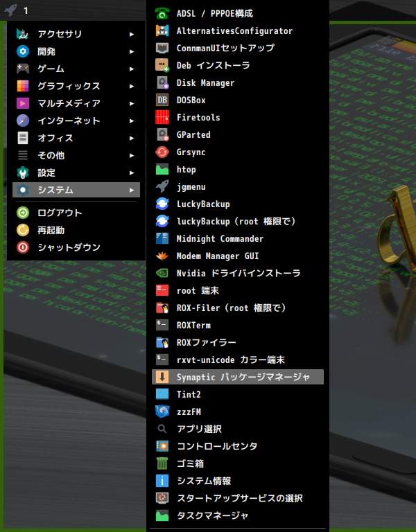Click the システム情報 info icon

coord(162,481)
